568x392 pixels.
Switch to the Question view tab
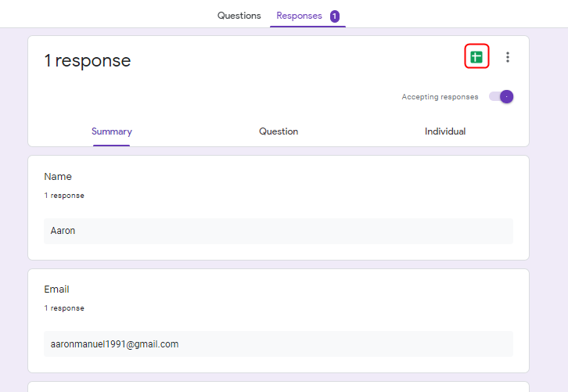tap(279, 131)
